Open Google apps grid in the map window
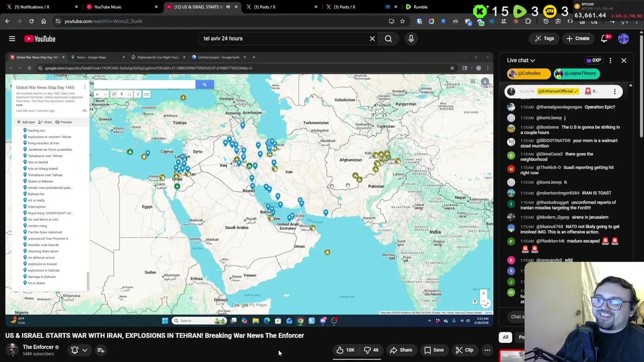This screenshot has width=644, height=362. click(472, 81)
